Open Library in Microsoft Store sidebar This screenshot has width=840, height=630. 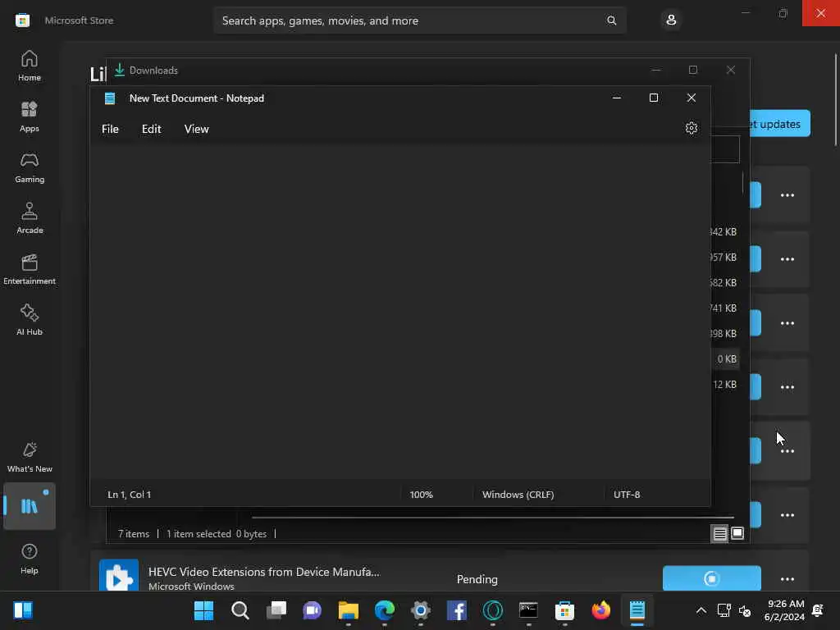pyautogui.click(x=30, y=506)
